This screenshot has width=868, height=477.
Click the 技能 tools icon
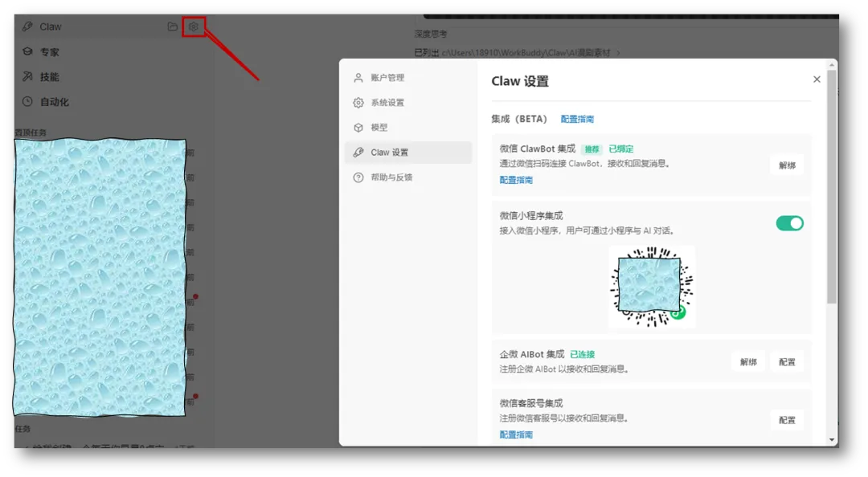pyautogui.click(x=27, y=76)
